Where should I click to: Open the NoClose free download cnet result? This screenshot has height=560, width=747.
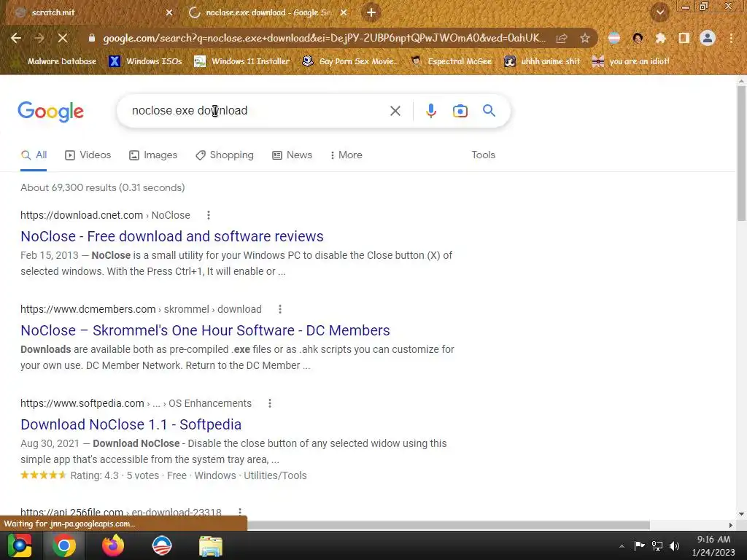[172, 236]
